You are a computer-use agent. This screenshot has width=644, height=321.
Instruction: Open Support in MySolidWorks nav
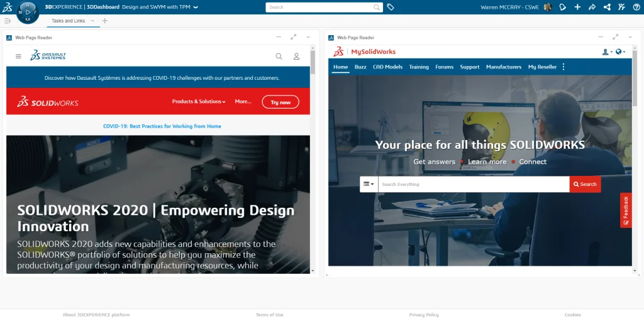pyautogui.click(x=469, y=67)
